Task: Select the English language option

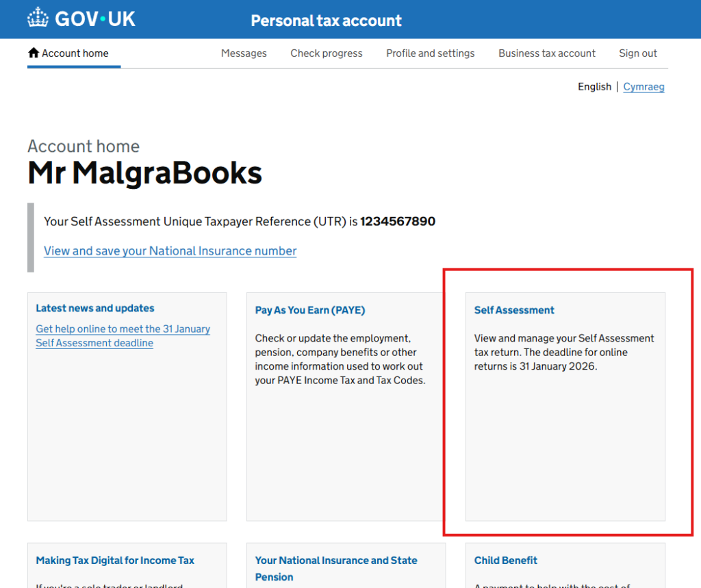Action: tap(594, 87)
